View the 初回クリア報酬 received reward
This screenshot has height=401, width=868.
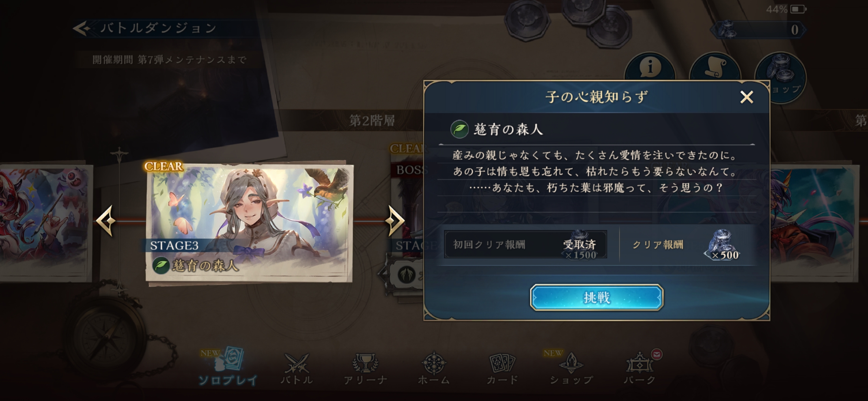[x=526, y=244]
